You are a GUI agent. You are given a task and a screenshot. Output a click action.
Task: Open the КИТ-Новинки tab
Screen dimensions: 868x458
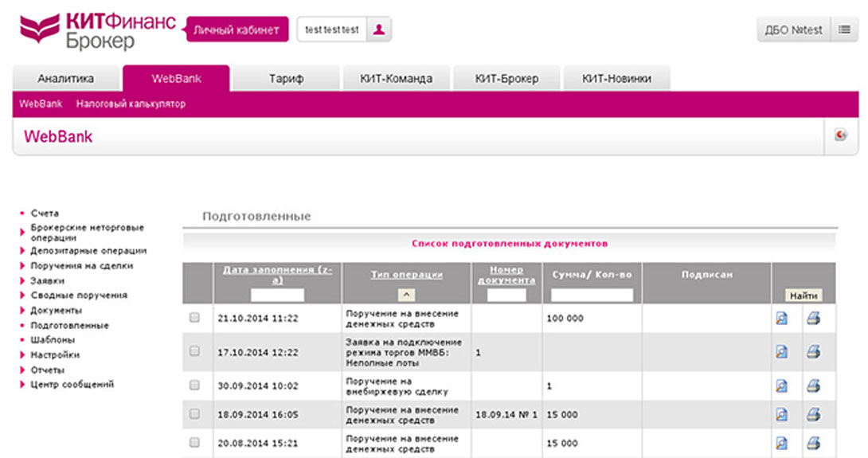point(616,79)
